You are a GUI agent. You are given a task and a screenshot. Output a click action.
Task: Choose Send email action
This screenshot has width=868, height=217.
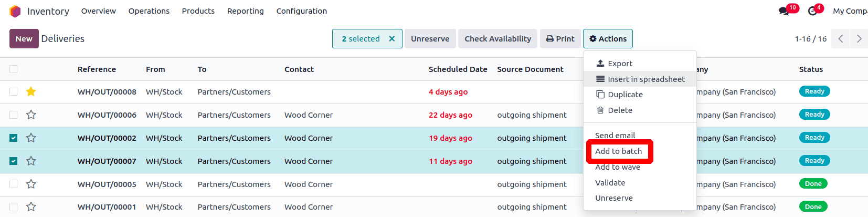(640, 136)
